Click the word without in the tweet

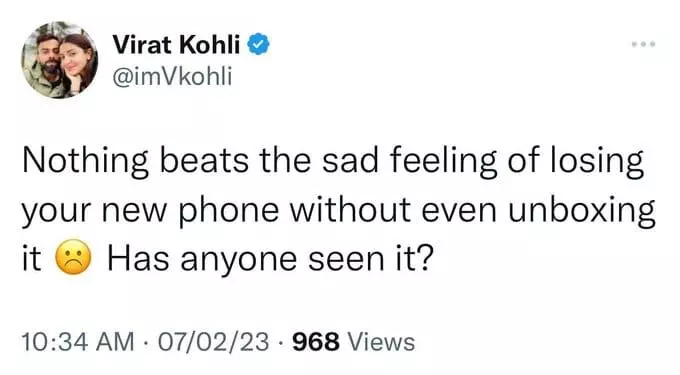[x=350, y=210]
